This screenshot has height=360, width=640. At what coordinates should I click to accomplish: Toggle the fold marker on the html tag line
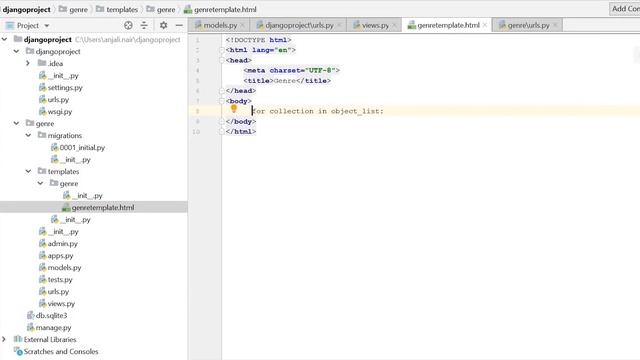point(222,50)
